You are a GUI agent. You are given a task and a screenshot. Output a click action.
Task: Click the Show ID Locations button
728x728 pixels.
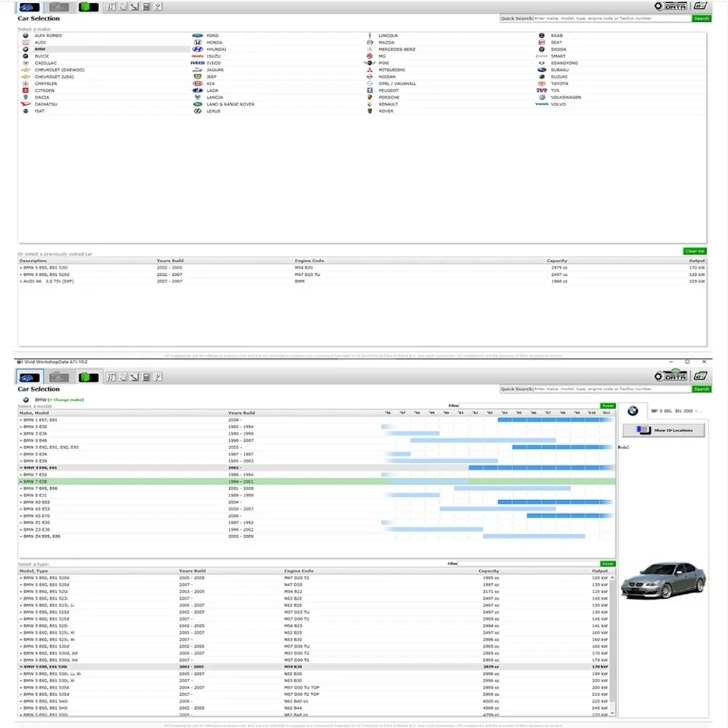pyautogui.click(x=663, y=430)
